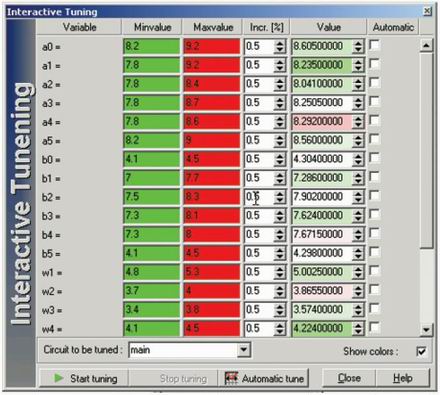Screen dimensions: 440x395
Task: Click the a0 Minvalue field 8.2
Action: [151, 46]
